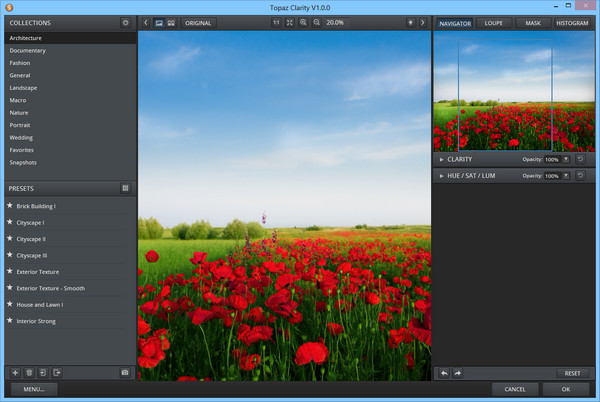Open the Collections settings gear
This screenshot has height=402, width=600.
click(x=125, y=22)
